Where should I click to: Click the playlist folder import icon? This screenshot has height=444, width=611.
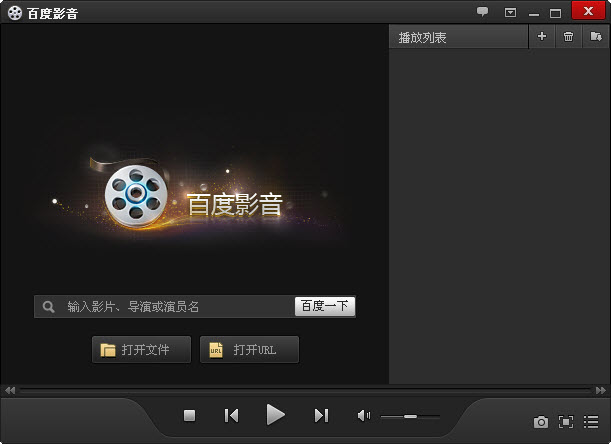point(595,37)
